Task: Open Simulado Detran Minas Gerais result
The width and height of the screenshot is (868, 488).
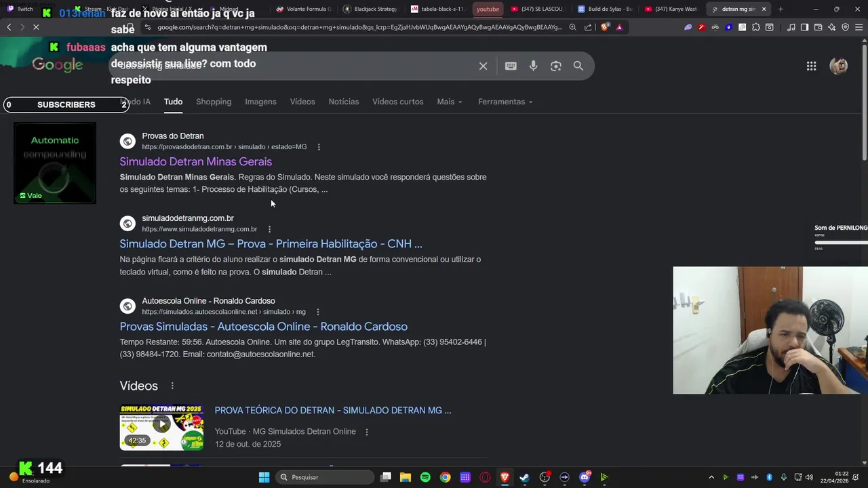Action: pos(196,161)
